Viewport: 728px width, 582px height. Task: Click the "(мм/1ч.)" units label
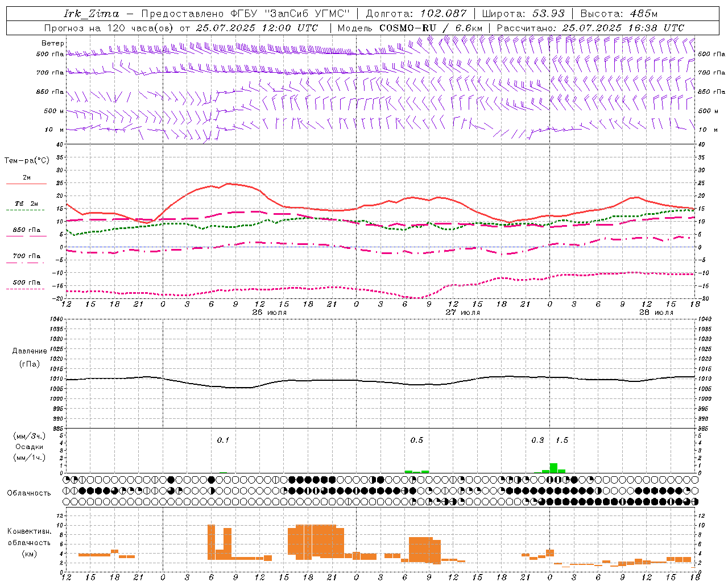(30, 458)
